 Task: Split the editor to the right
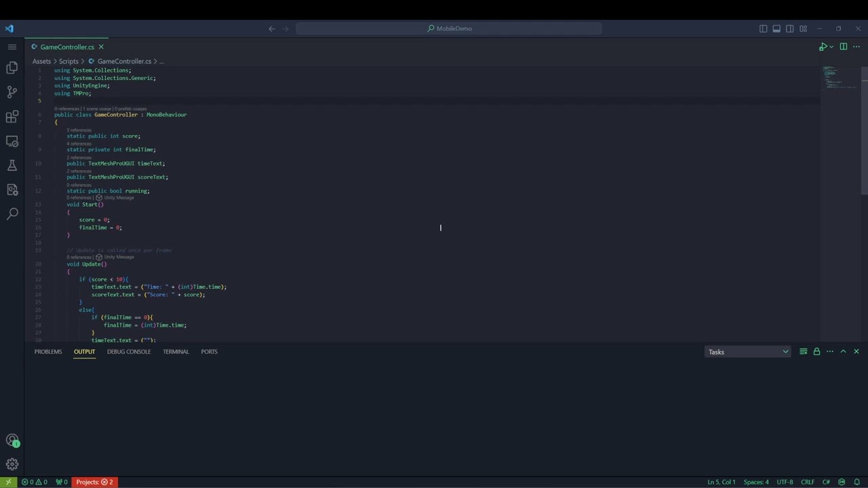point(844,47)
